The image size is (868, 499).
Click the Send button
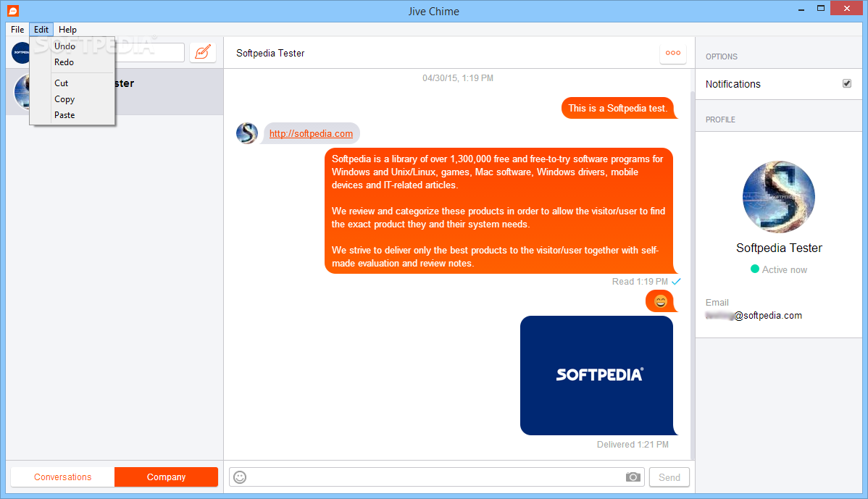point(669,477)
